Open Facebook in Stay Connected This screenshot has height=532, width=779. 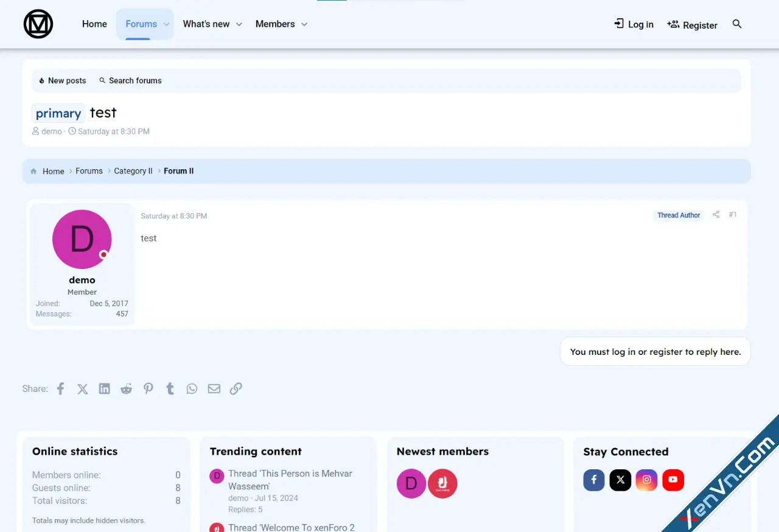pos(594,480)
